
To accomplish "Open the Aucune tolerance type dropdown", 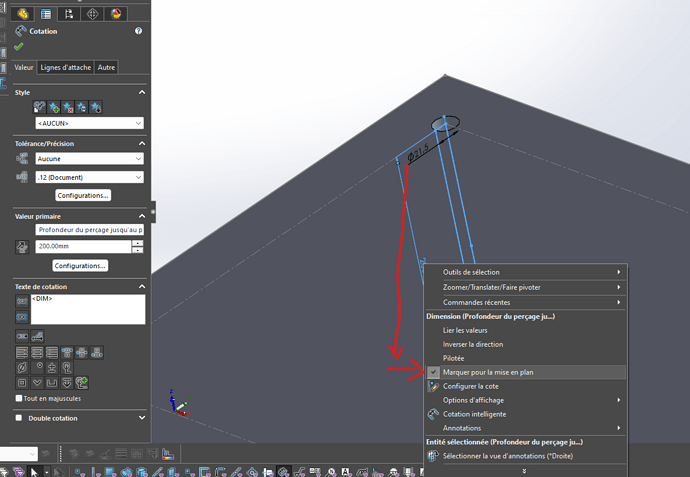I will [89, 159].
